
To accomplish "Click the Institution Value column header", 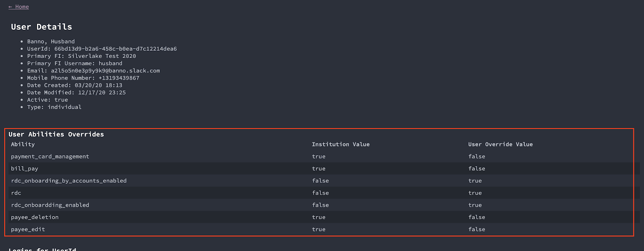I will tap(341, 144).
